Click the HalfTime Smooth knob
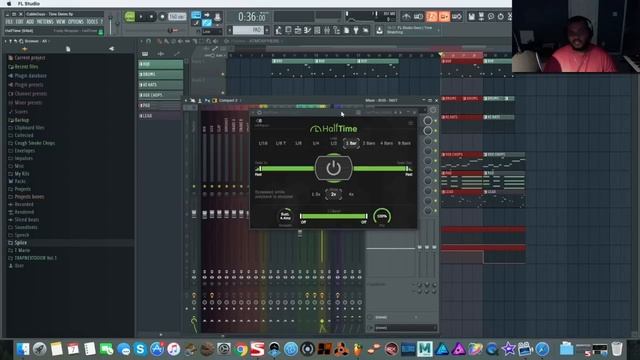This screenshot has height=360, width=640. tap(285, 216)
